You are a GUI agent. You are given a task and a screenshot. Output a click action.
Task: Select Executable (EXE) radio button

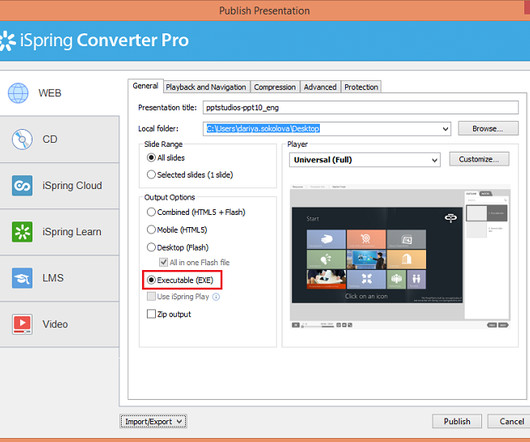(151, 280)
